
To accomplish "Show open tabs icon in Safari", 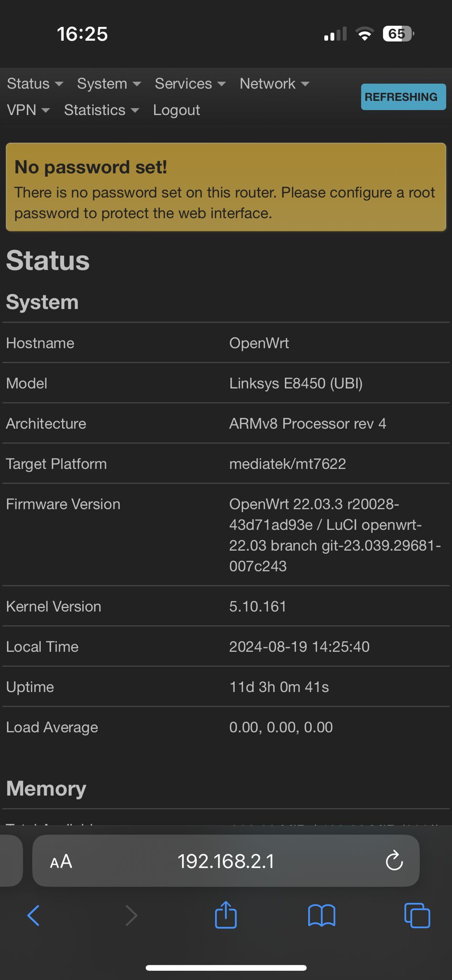I will [417, 915].
